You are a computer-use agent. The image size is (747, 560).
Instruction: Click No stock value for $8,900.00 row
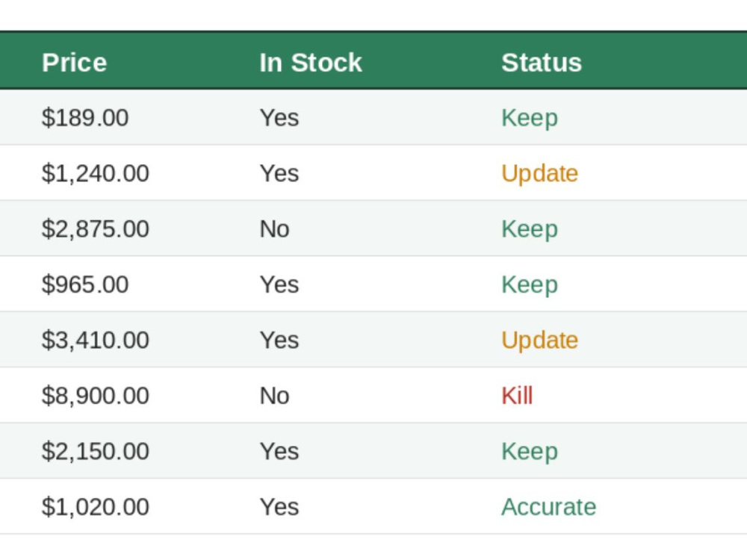tap(274, 396)
